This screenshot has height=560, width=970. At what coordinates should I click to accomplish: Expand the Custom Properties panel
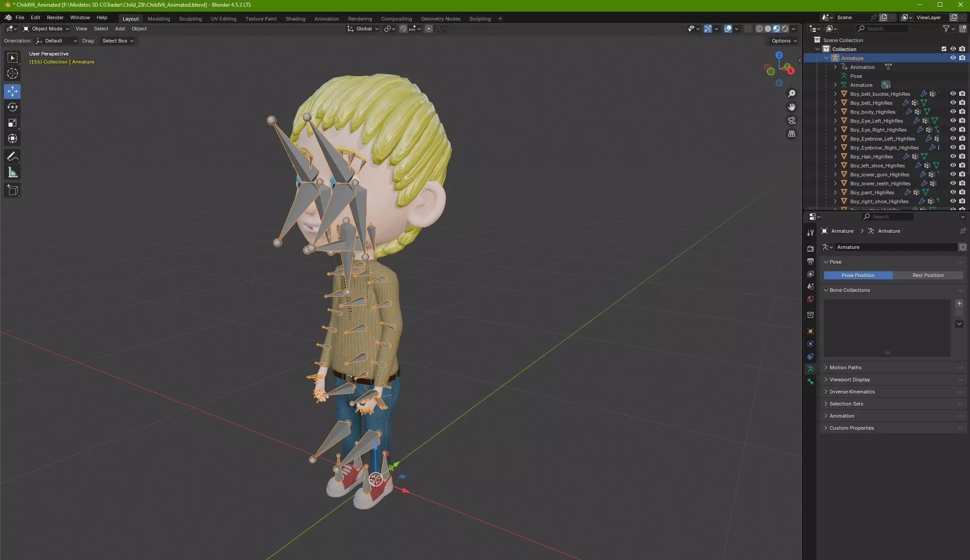point(893,428)
